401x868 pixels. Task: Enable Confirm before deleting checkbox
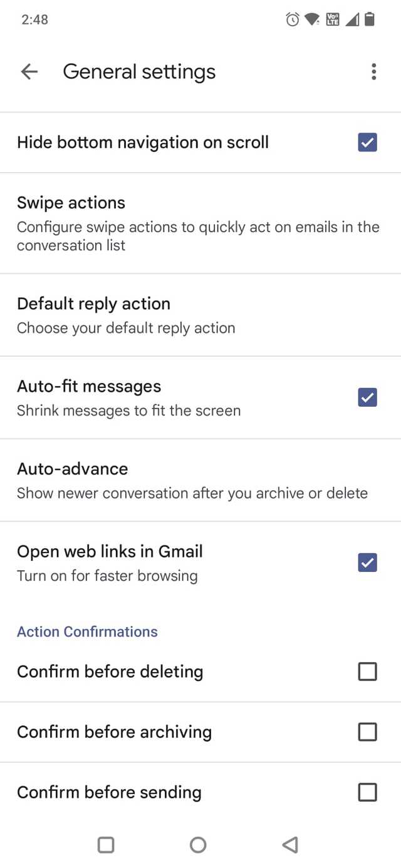(367, 671)
